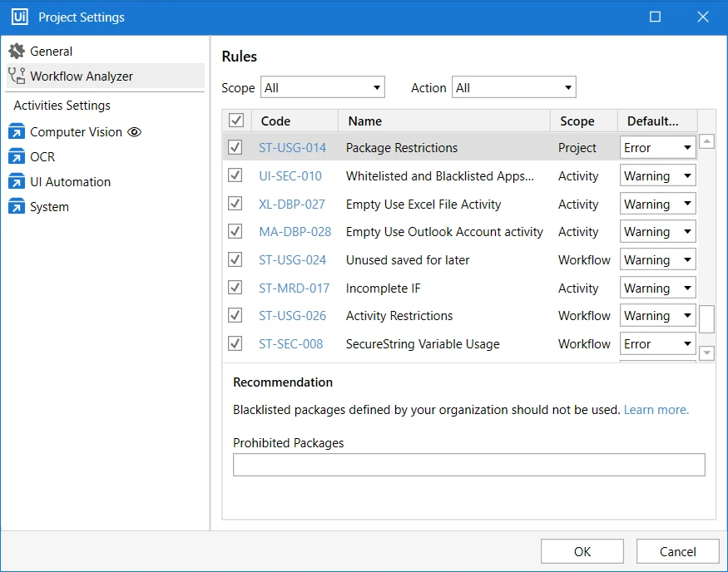This screenshot has width=728, height=572.
Task: Open the ST-MRD-017 rule code link
Action: (x=294, y=288)
